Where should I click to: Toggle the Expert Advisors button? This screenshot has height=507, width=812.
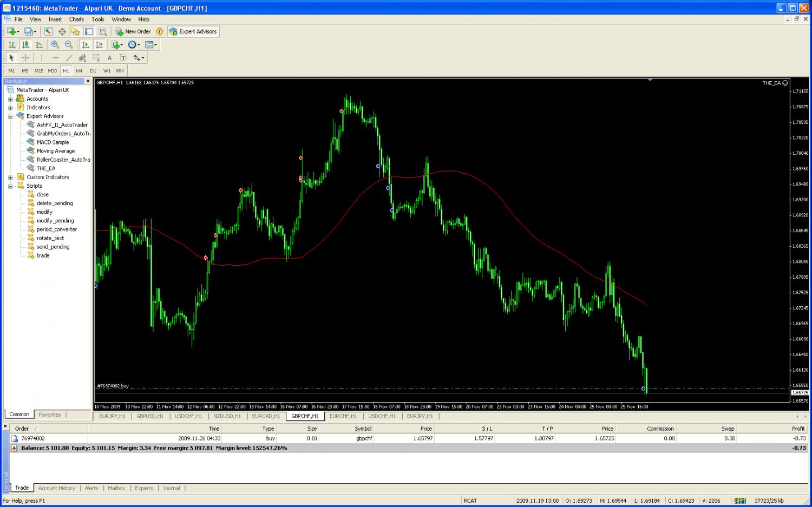[x=193, y=31]
